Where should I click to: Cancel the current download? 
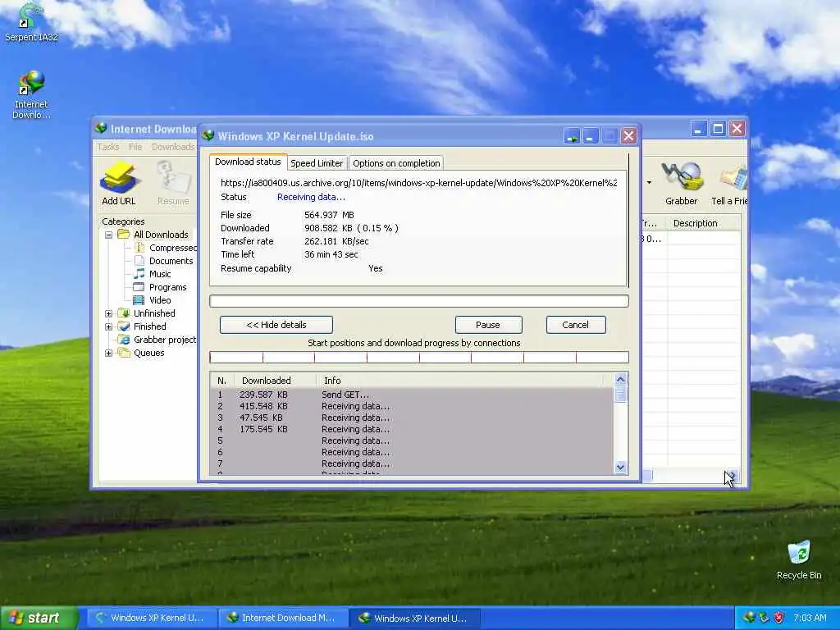[x=575, y=325]
